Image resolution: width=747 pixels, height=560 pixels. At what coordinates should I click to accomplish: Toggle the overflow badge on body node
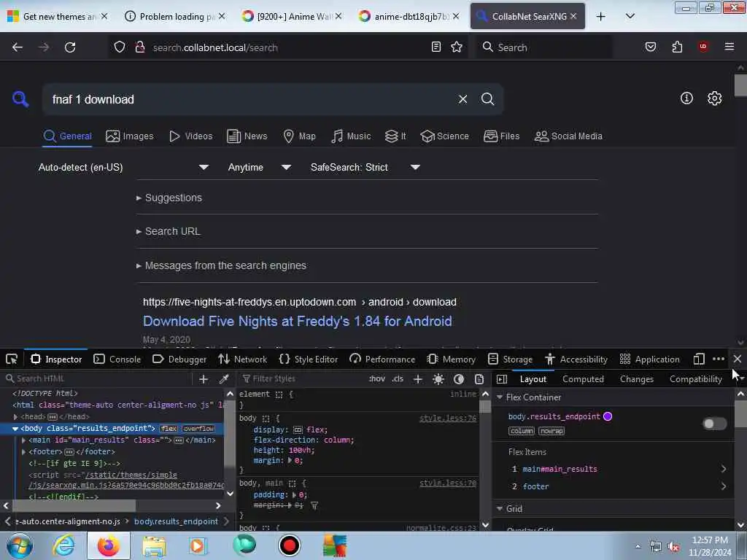[198, 429]
